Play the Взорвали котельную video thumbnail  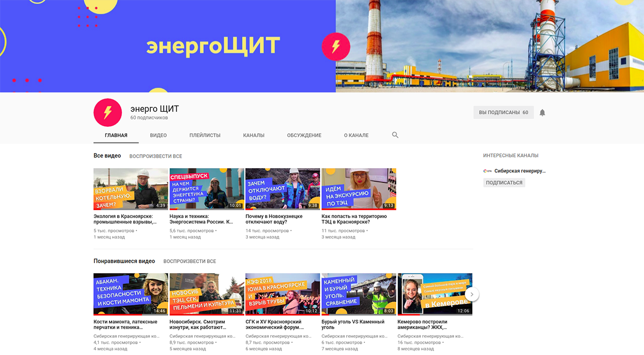point(131,189)
